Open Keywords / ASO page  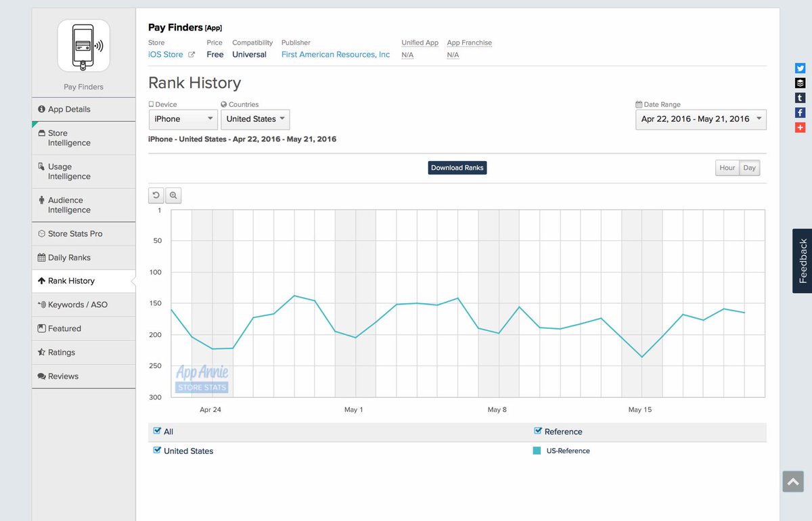pos(83,304)
